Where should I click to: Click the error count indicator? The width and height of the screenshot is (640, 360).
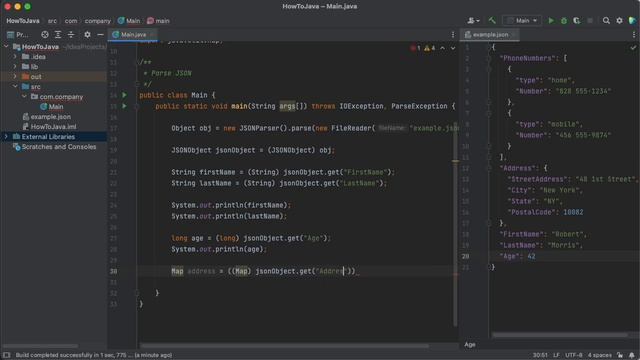click(415, 48)
